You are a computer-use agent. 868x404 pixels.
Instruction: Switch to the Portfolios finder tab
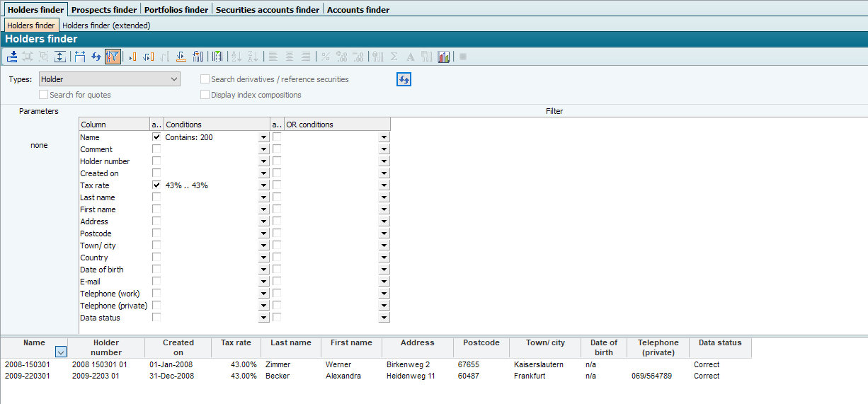point(176,10)
